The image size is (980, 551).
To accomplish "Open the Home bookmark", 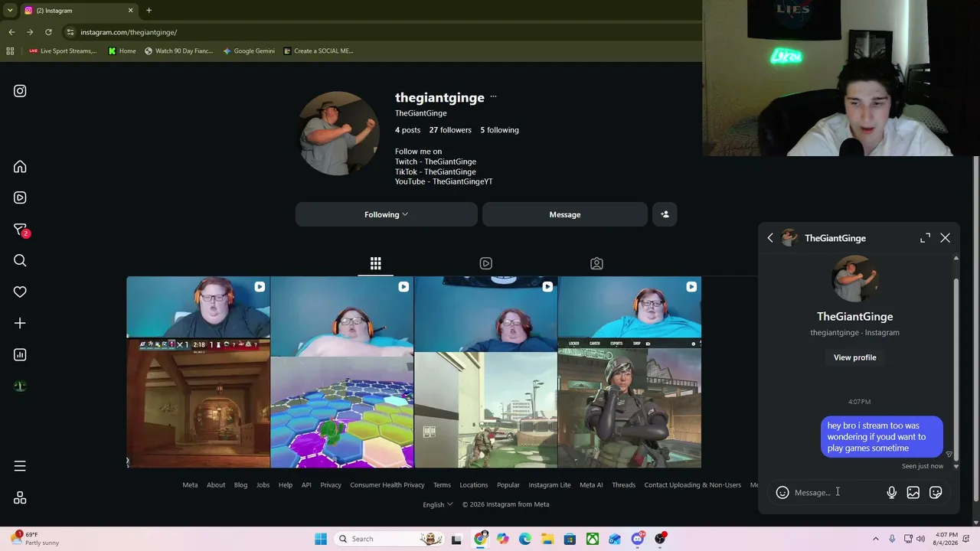I will pyautogui.click(x=122, y=51).
